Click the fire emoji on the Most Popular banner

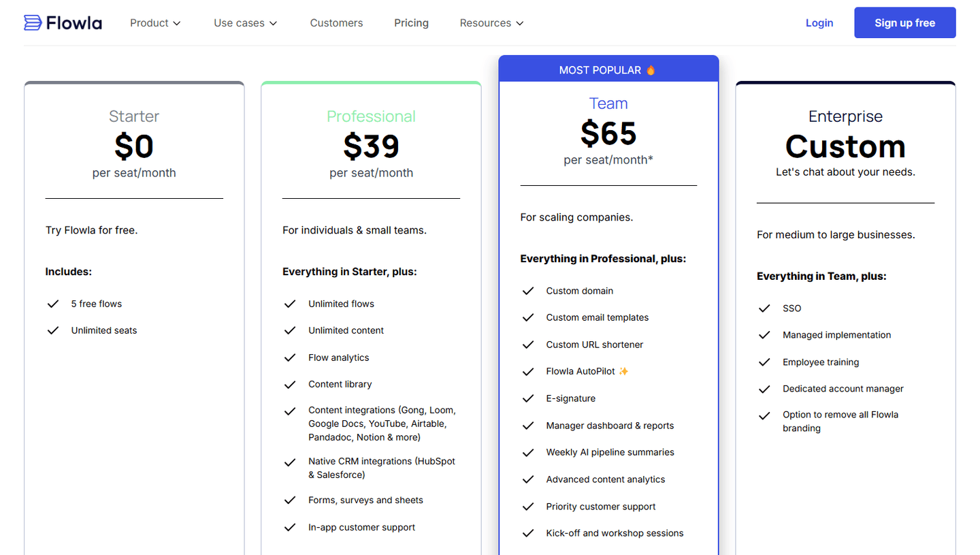tap(651, 70)
